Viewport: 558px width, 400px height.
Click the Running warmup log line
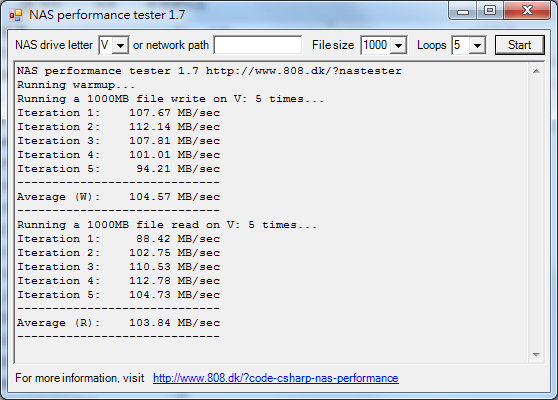point(76,85)
